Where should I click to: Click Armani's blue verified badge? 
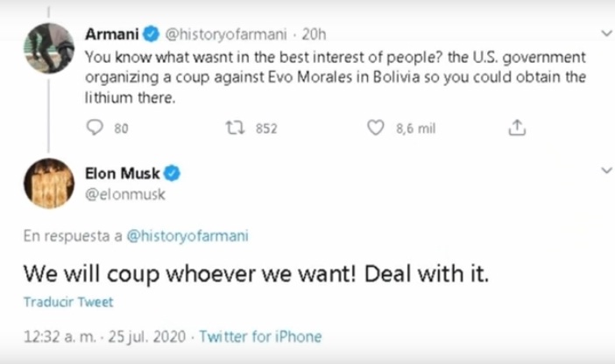[151, 35]
